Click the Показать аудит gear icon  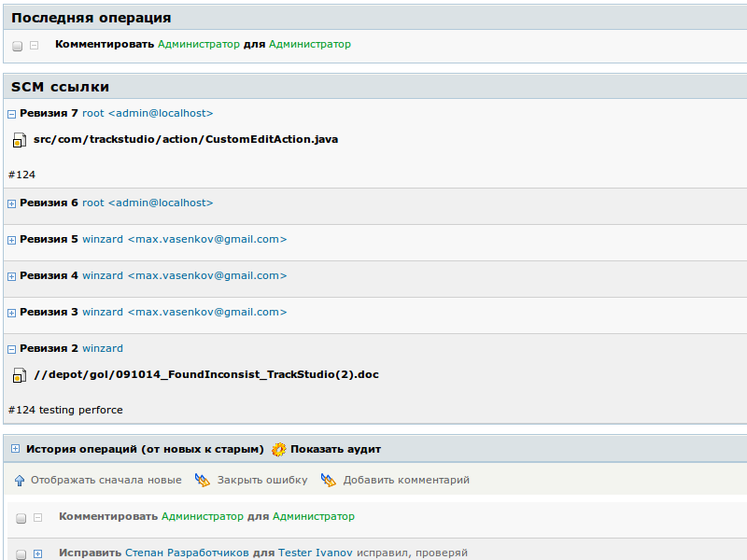pyautogui.click(x=278, y=450)
